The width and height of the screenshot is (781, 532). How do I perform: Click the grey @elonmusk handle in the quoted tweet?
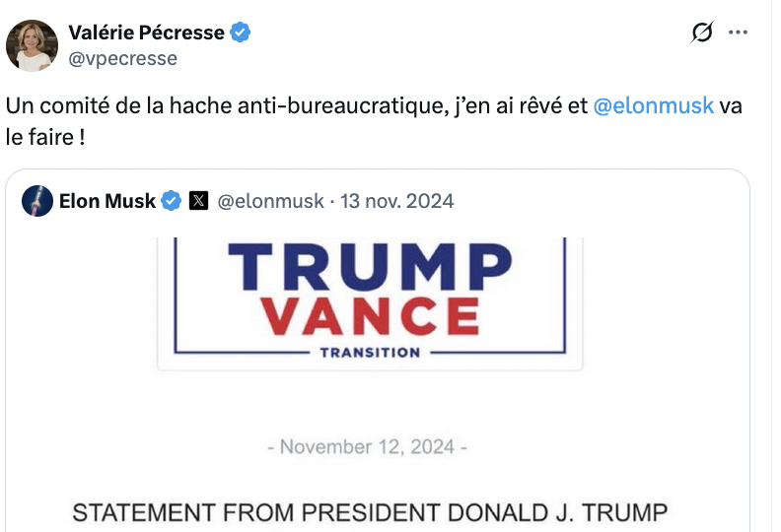pyautogui.click(x=270, y=201)
